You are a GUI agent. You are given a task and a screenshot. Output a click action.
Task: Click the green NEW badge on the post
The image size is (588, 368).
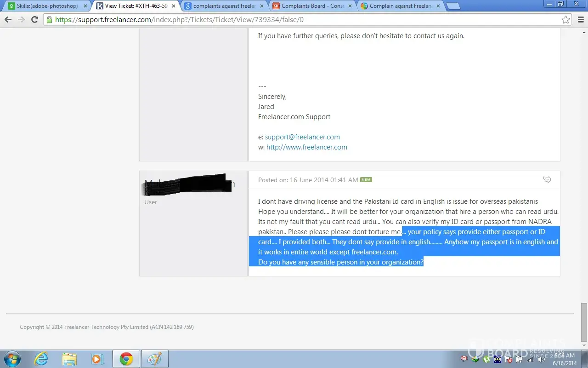[366, 179]
